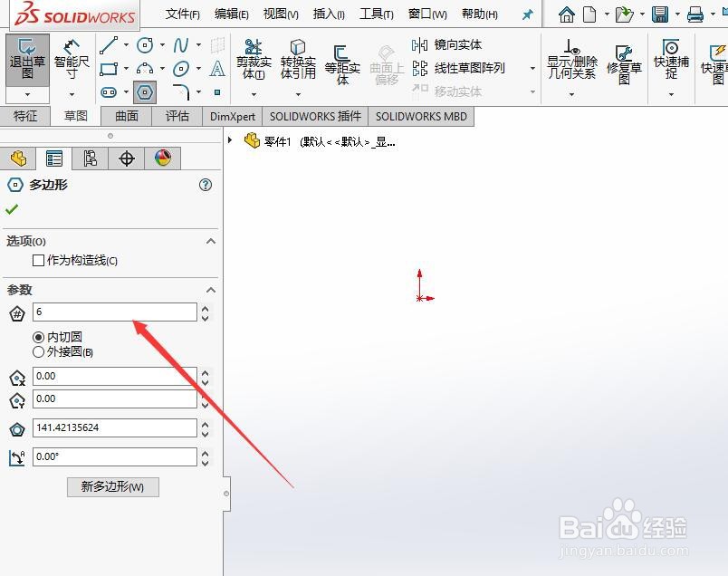
Task: Click the polygon help question mark
Action: (206, 185)
